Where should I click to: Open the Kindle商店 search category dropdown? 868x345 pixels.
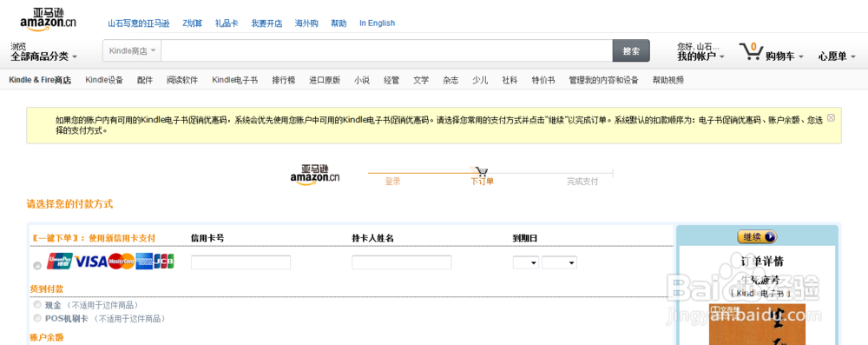coord(132,51)
